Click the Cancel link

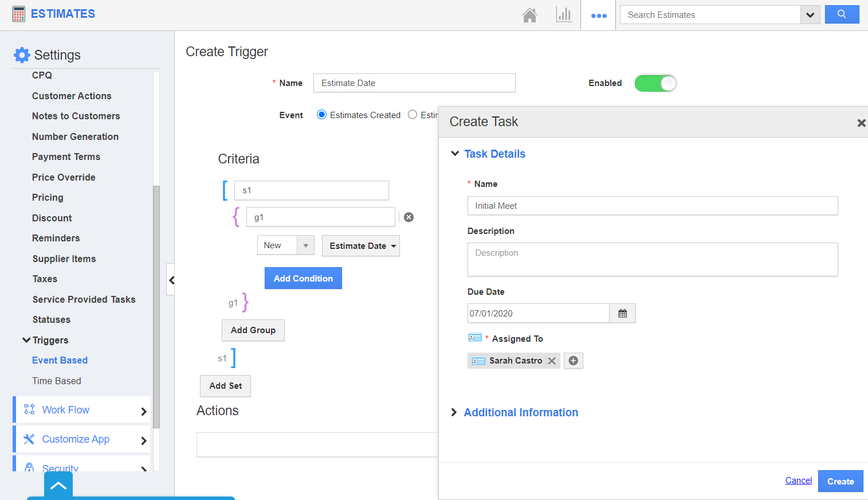[x=798, y=481]
